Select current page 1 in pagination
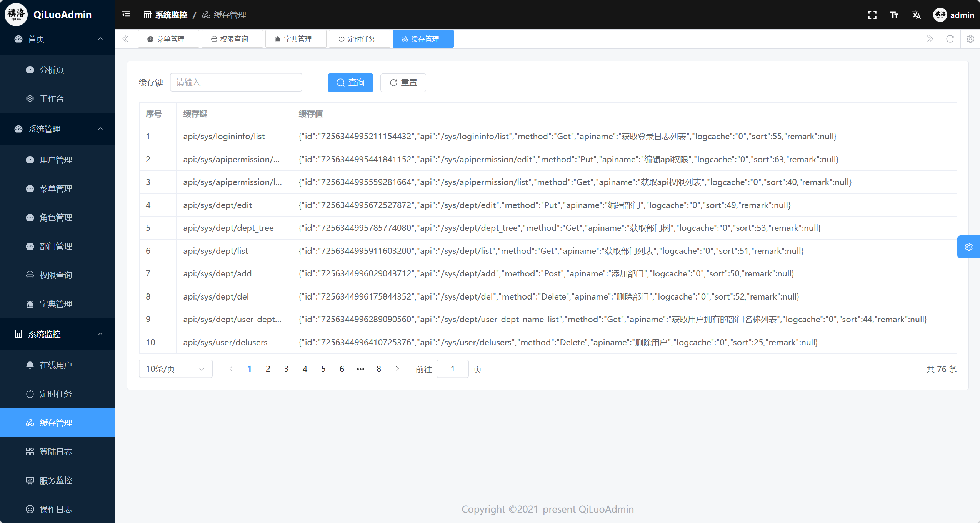Image resolution: width=980 pixels, height=523 pixels. point(250,369)
